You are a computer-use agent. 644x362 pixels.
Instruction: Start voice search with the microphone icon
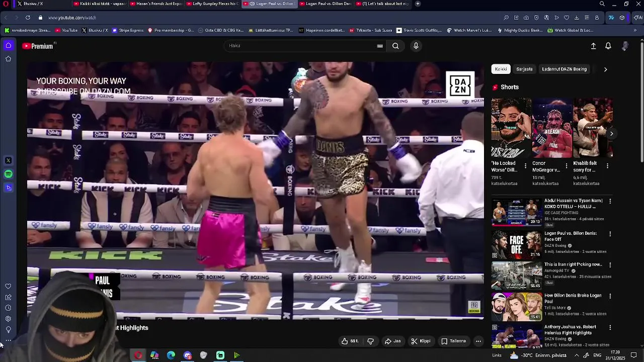(416, 46)
